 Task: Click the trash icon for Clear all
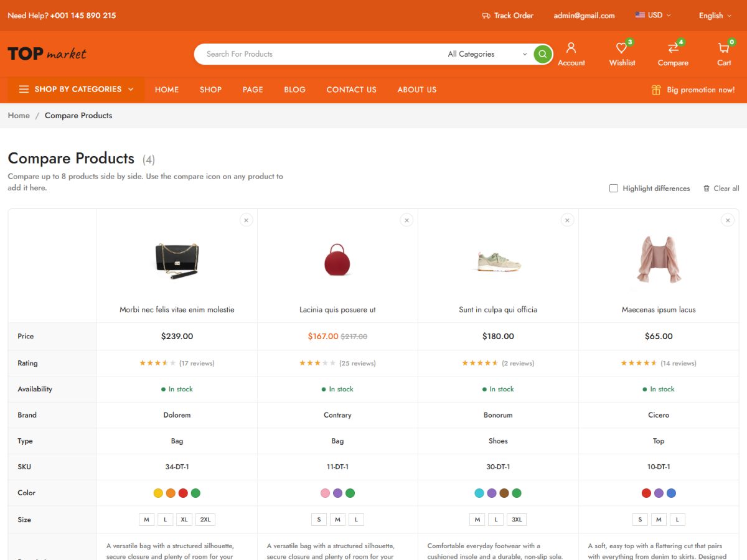tap(707, 189)
